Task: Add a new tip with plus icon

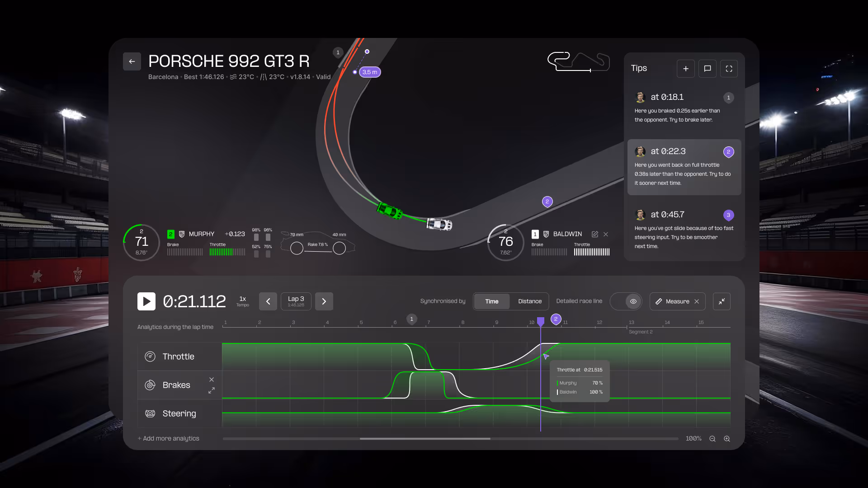Action: pos(685,69)
